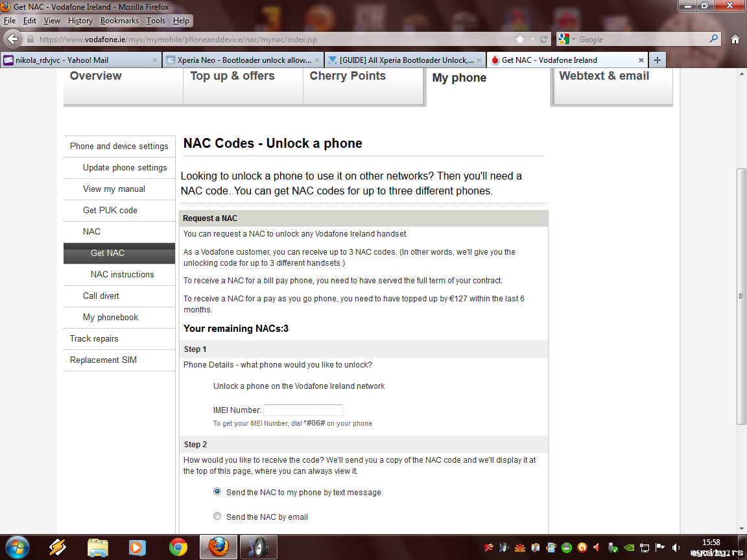Open the File menu
The image size is (747, 560).
[x=10, y=21]
